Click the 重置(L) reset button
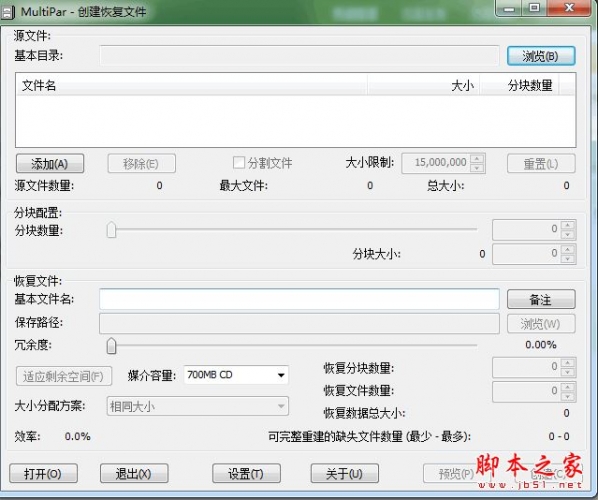 point(541,164)
